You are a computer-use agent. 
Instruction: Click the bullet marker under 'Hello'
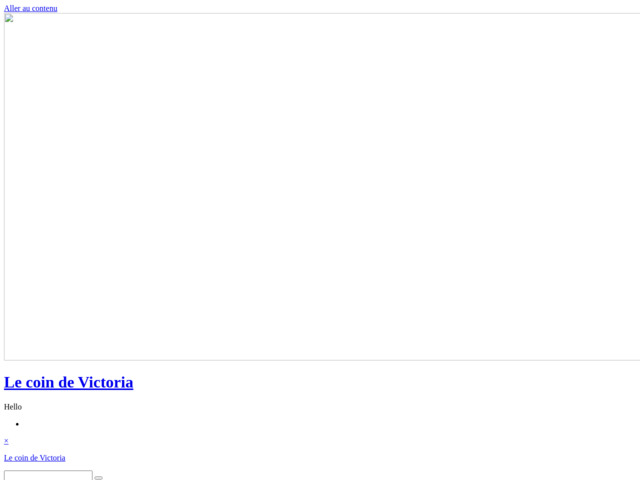[17, 424]
